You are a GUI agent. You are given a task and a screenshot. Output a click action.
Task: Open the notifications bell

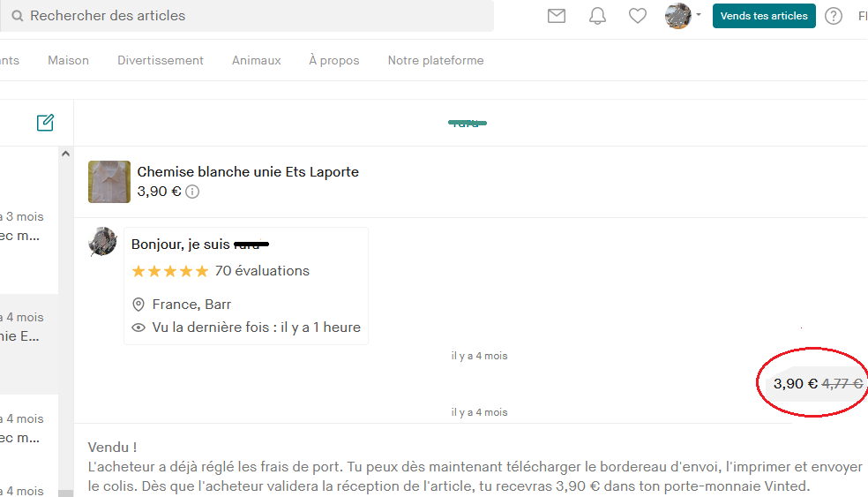point(597,16)
